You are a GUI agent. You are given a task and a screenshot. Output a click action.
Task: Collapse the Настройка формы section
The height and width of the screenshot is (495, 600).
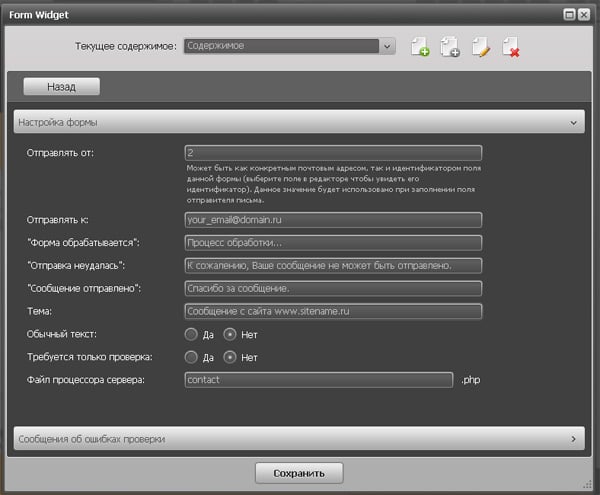[573, 122]
